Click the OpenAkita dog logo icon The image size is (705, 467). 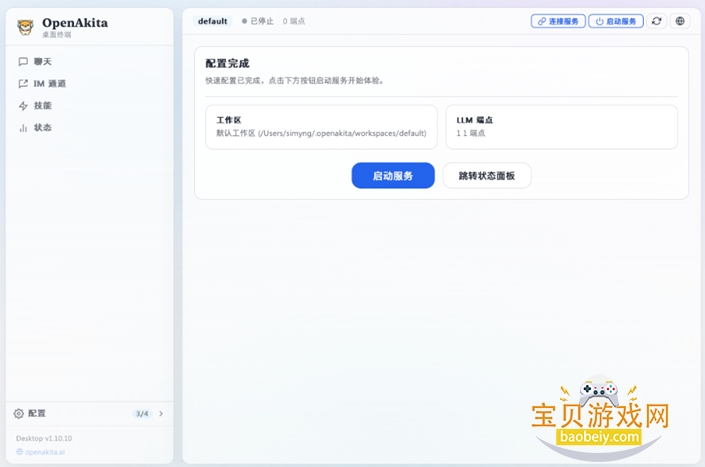pyautogui.click(x=25, y=26)
